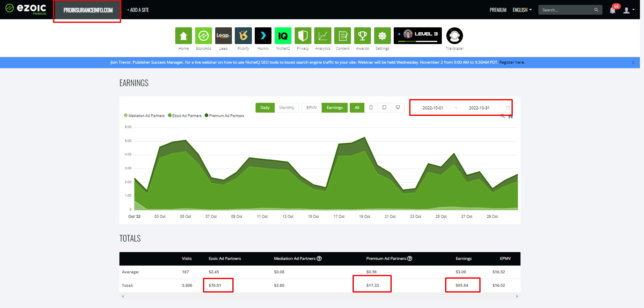The image size is (644, 308).
Task: Open the Humix icon
Action: tap(263, 36)
